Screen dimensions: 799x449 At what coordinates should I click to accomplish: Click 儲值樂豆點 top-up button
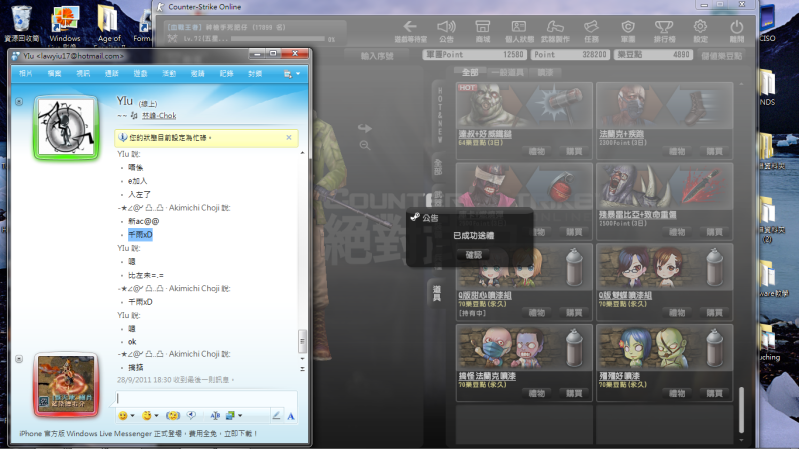(x=721, y=56)
